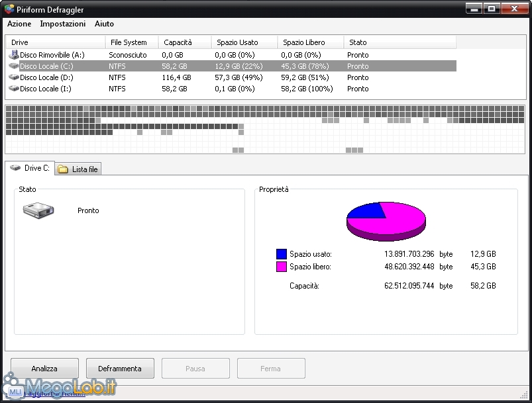Viewport: 532px width, 403px height.
Task: Click the 57,3 GB (49%) used space cell
Action: (239, 77)
